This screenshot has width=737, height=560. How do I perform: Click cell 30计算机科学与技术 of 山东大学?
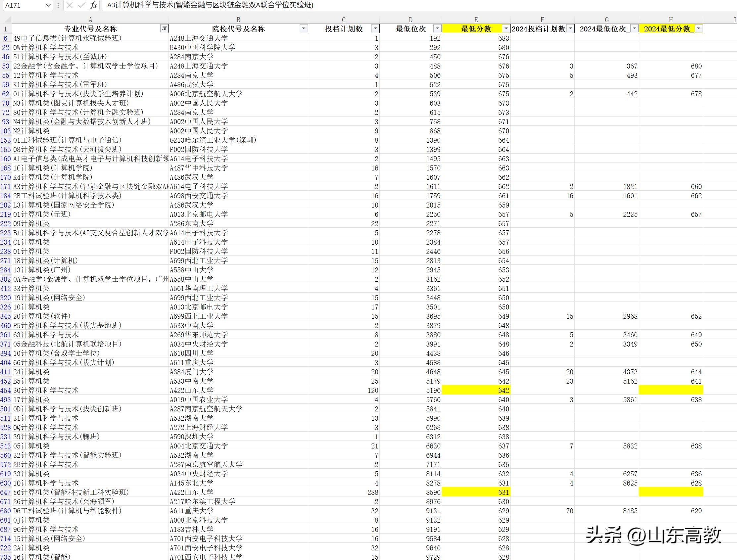point(90,390)
